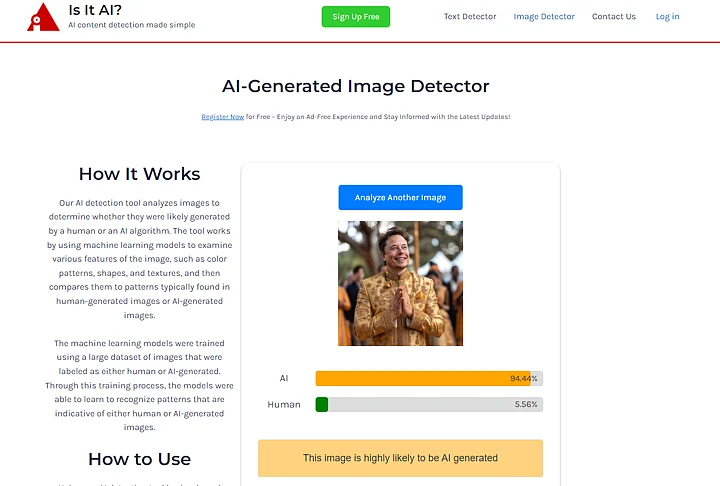Click the analyzed image thumbnail of the man

click(x=400, y=283)
